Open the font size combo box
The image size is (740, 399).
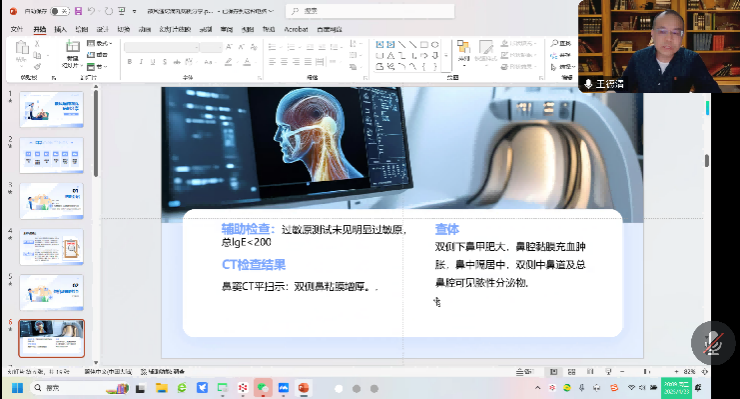click(210, 47)
